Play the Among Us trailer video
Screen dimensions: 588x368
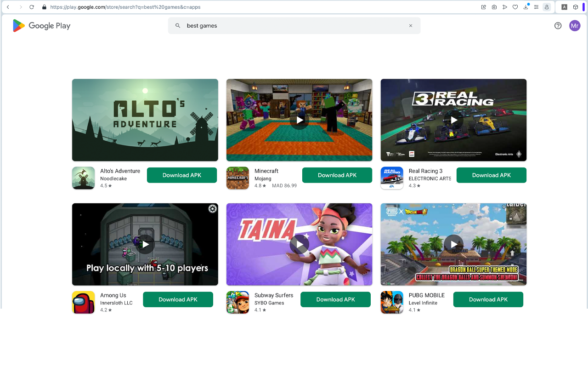145,244
